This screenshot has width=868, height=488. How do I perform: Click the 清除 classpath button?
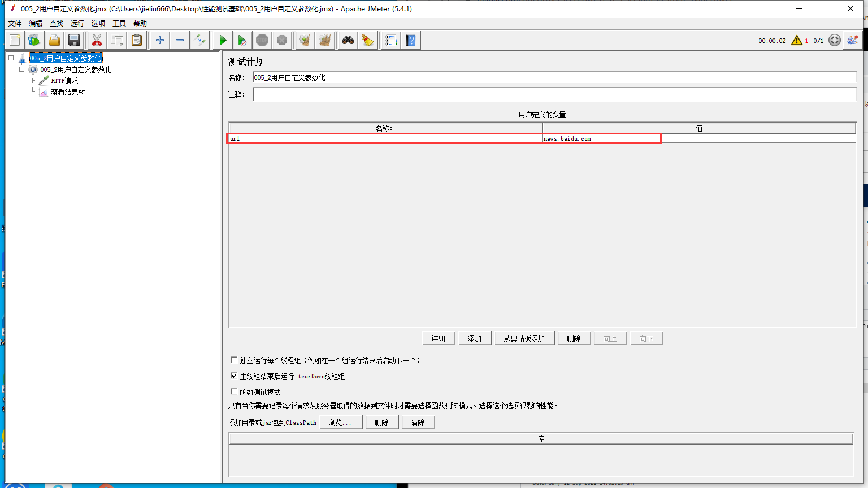[418, 422]
